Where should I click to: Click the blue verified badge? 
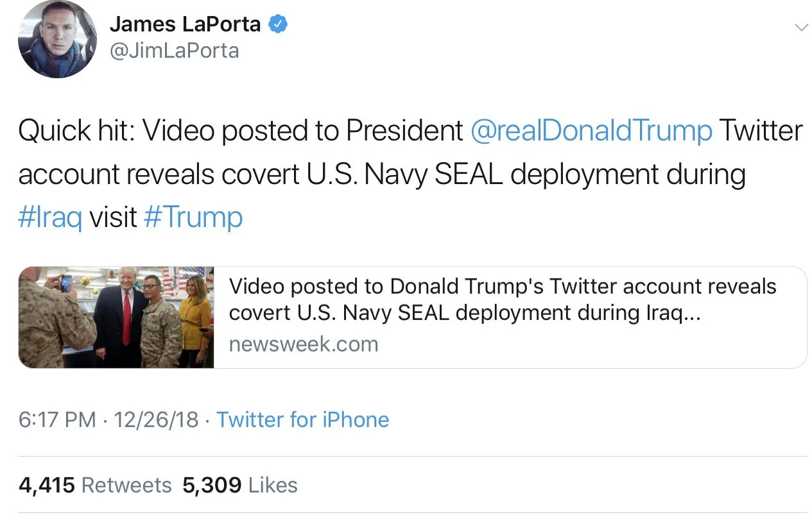tap(277, 24)
